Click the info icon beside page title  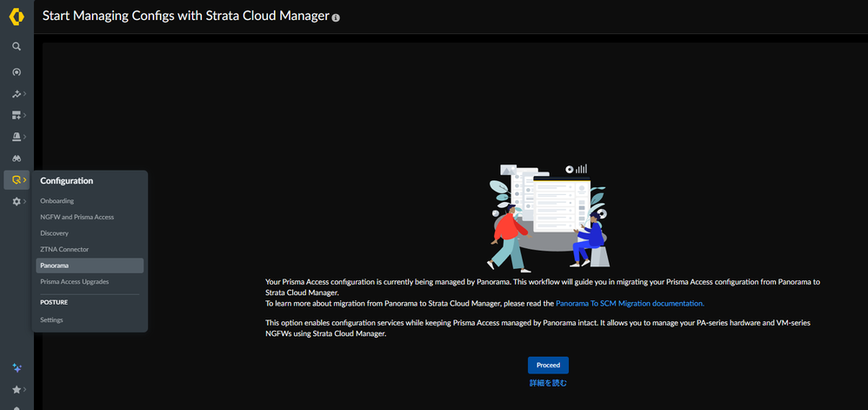(336, 17)
